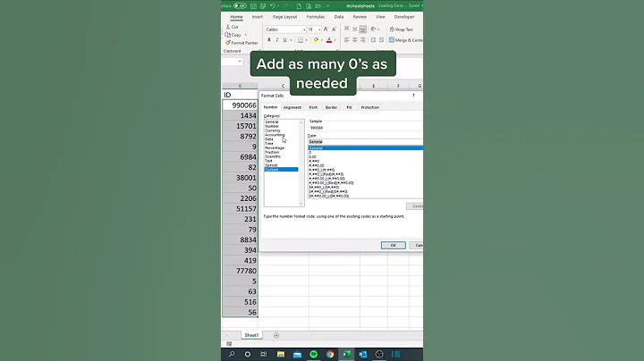Open the Page Layout ribbon tab
The width and height of the screenshot is (644, 361).
click(284, 17)
